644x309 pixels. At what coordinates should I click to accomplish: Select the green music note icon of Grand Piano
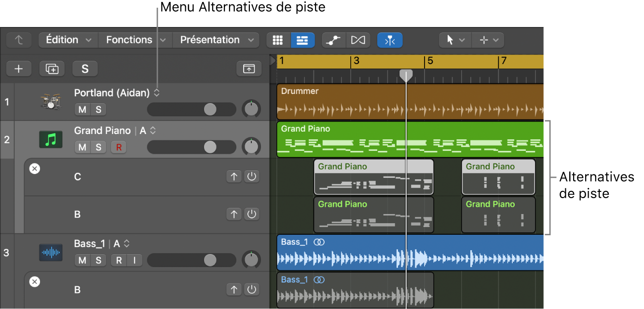(51, 140)
